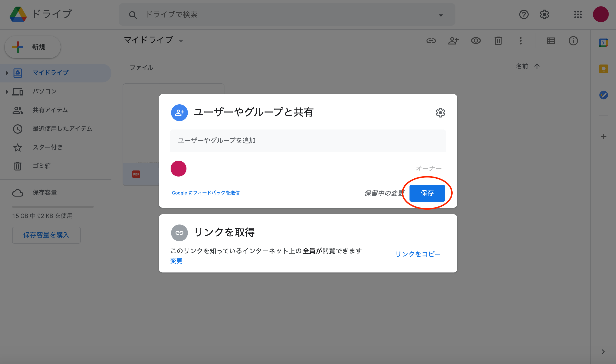This screenshot has height=364, width=616.
Task: Open the Google apps grid
Action: (578, 14)
